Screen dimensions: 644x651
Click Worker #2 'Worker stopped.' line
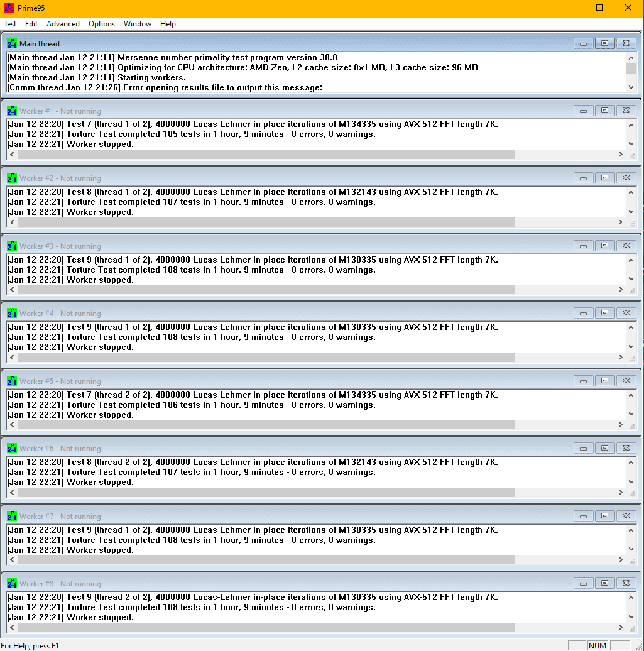coord(70,212)
